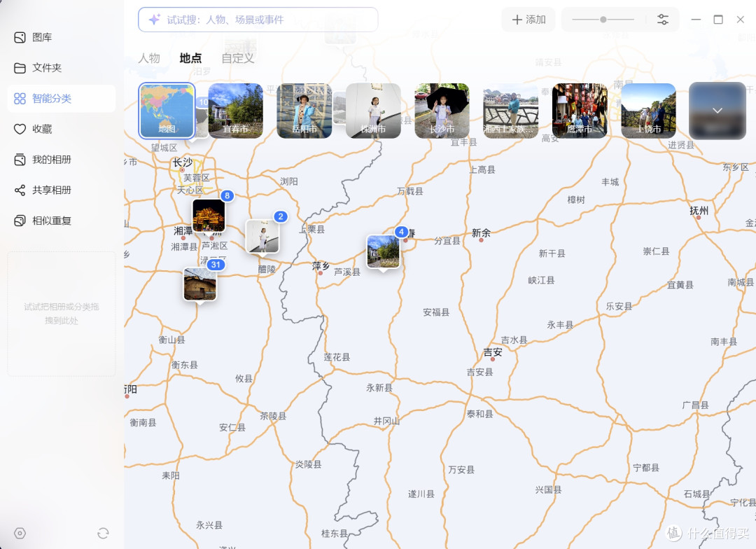Switch to the 人物 tab

point(149,58)
